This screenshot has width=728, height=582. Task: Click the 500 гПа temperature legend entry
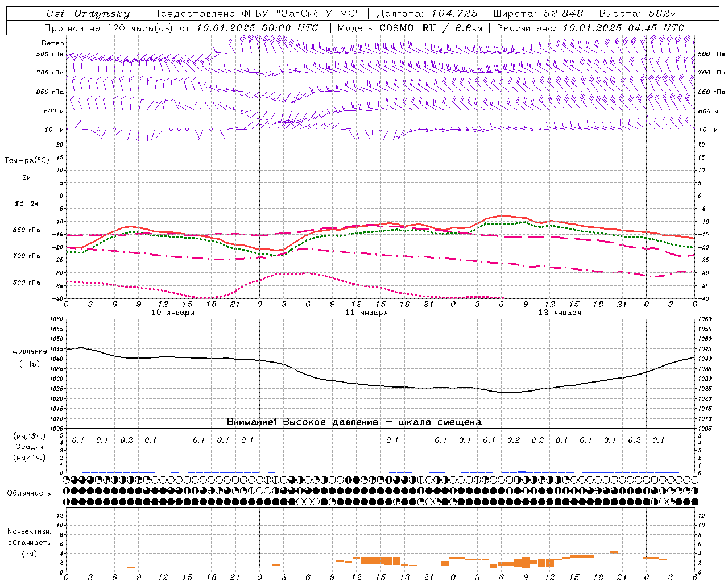pyautogui.click(x=27, y=282)
